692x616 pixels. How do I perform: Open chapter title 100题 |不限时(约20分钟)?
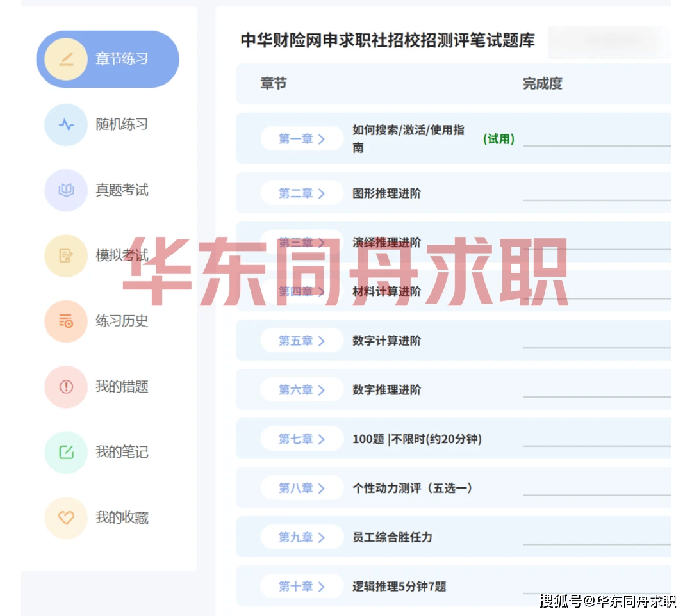[x=417, y=439]
